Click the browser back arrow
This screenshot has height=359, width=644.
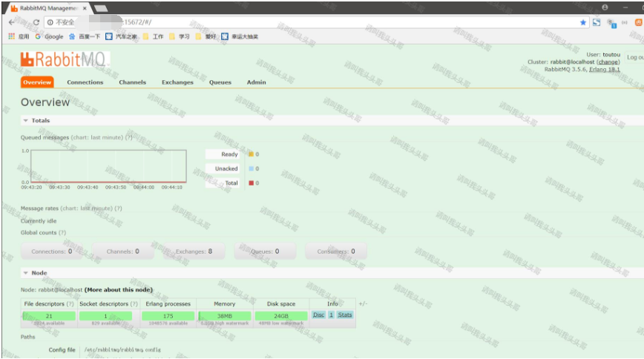(x=12, y=22)
